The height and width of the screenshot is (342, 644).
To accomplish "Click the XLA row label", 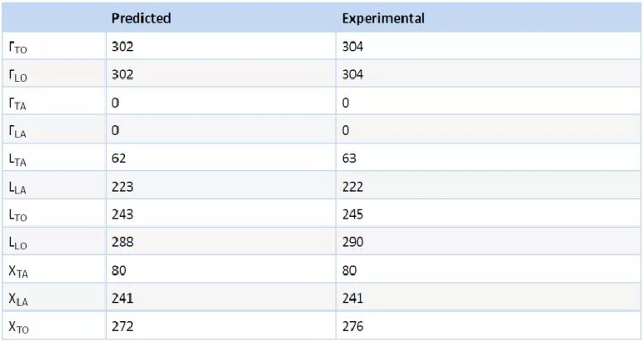I will 17,299.
